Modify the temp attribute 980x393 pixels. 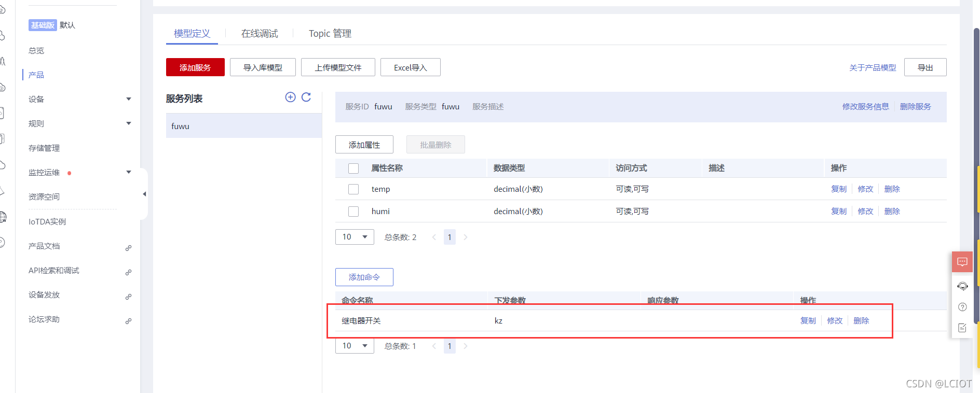[x=866, y=189]
